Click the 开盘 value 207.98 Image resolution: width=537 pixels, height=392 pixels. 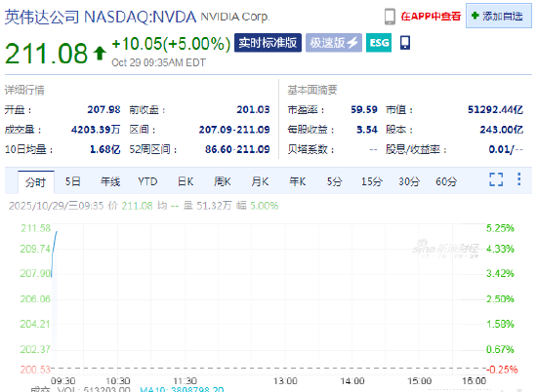pyautogui.click(x=103, y=109)
